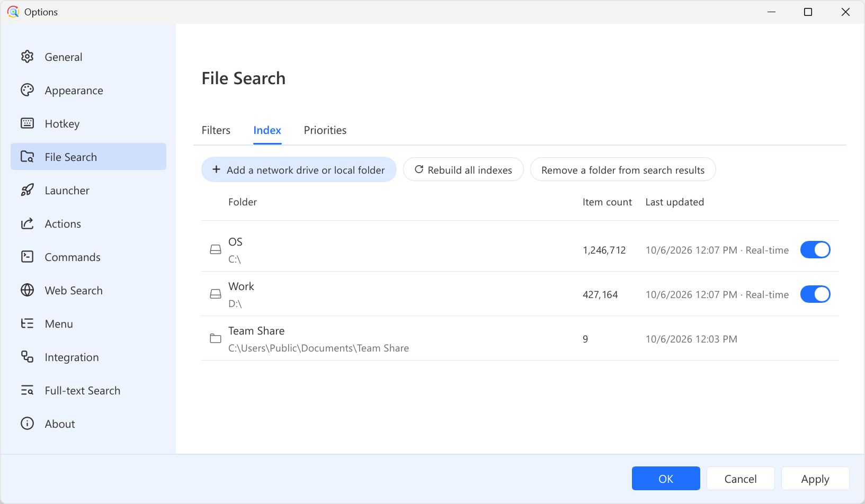Image resolution: width=865 pixels, height=504 pixels.
Task: Click item count 427,164
Action: 600,294
